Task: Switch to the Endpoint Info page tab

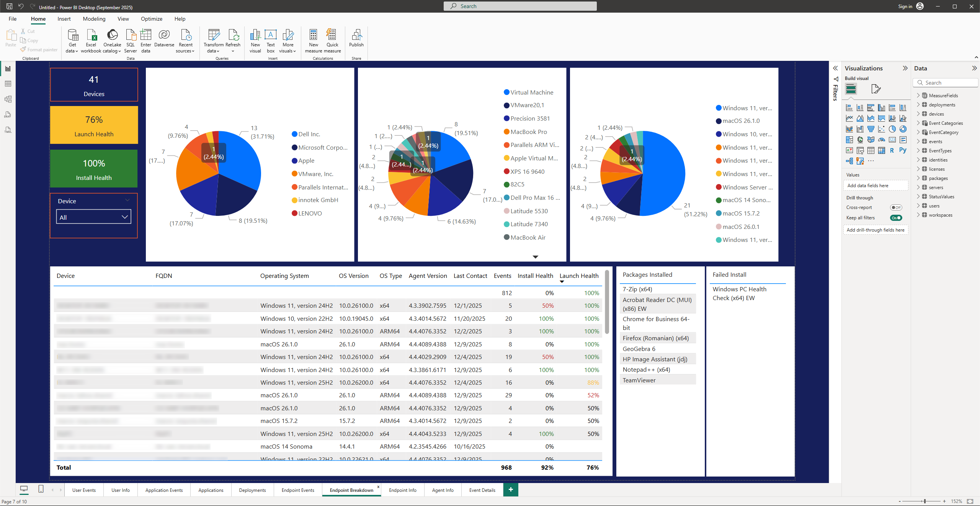Action: click(402, 490)
